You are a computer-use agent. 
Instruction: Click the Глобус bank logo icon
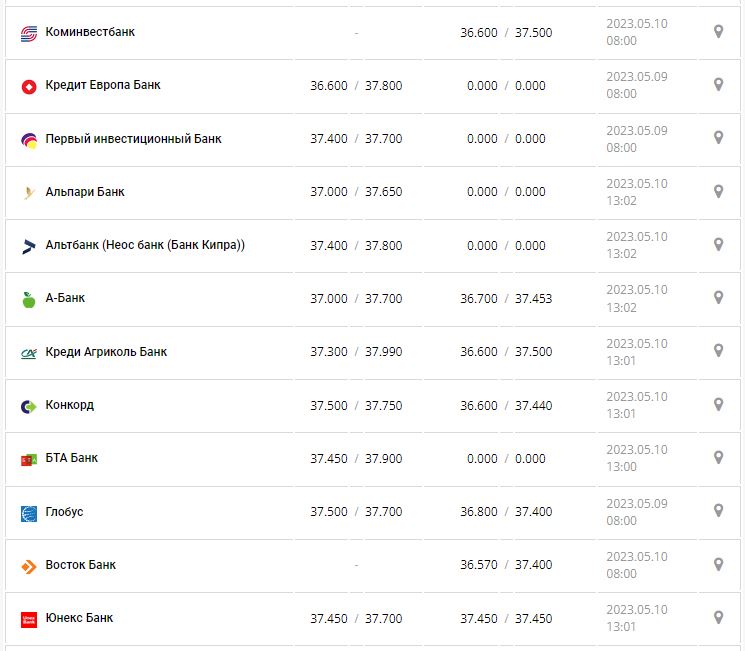tap(29, 512)
